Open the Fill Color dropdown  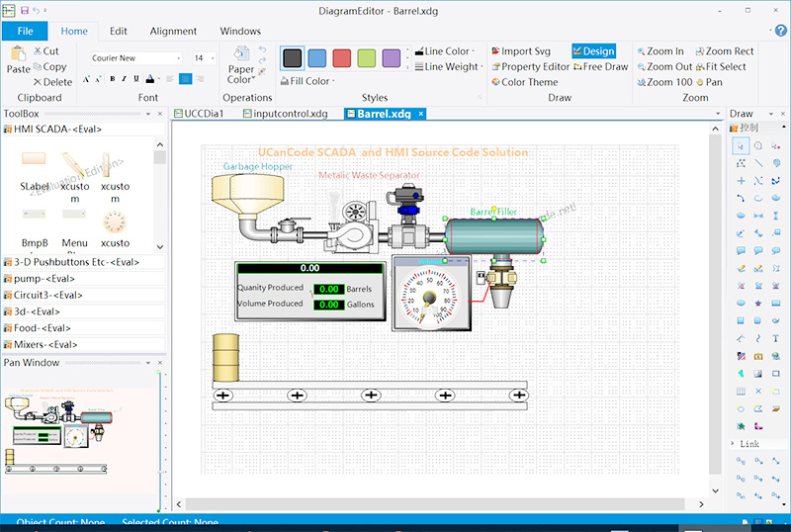(x=308, y=81)
